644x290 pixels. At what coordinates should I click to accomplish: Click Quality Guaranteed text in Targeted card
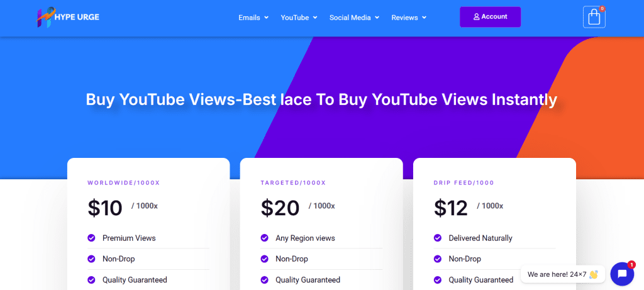(308, 280)
